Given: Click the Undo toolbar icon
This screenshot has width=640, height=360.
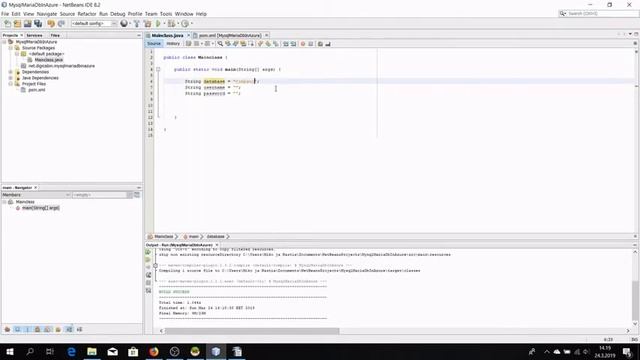Looking at the screenshot, I should (x=51, y=24).
